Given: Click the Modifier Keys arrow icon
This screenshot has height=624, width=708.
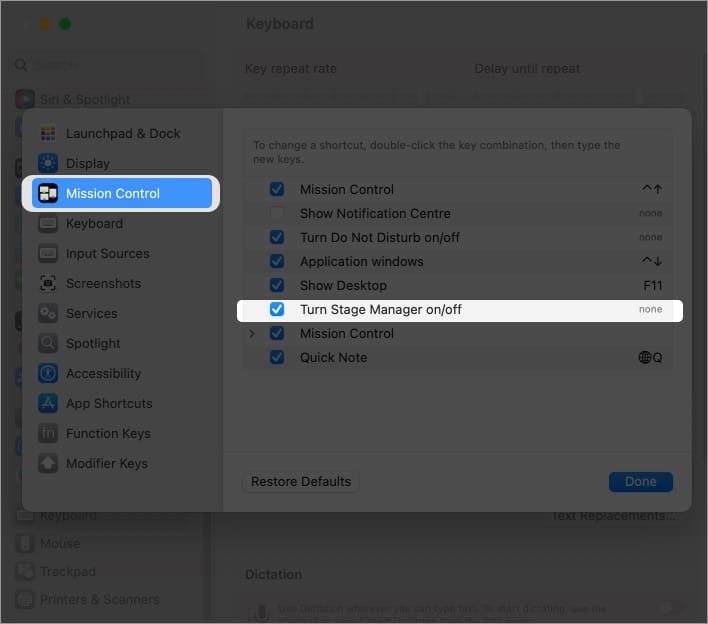Looking at the screenshot, I should coord(48,463).
